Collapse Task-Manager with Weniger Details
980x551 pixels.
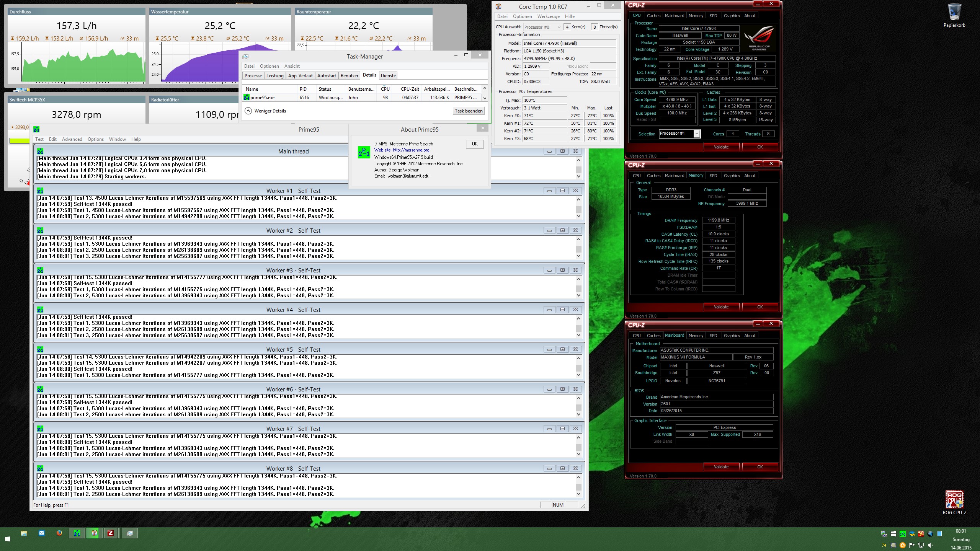(x=265, y=111)
